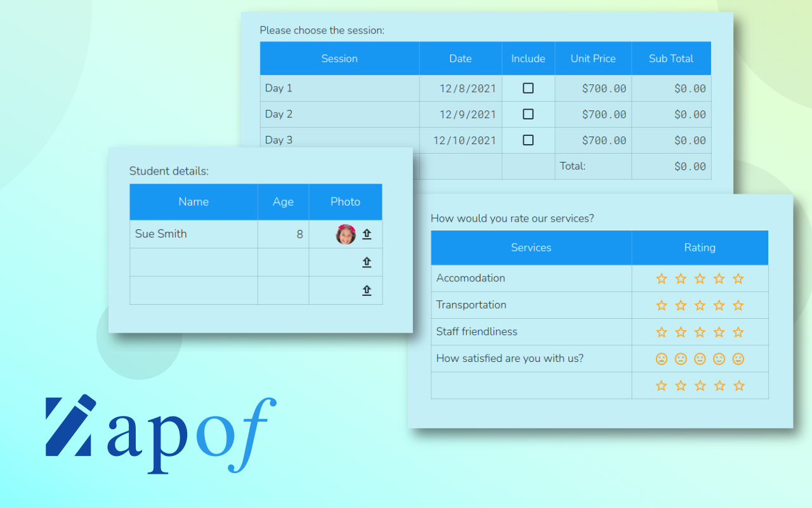Click the Session column header
The height and width of the screenshot is (508, 812).
pos(339,58)
